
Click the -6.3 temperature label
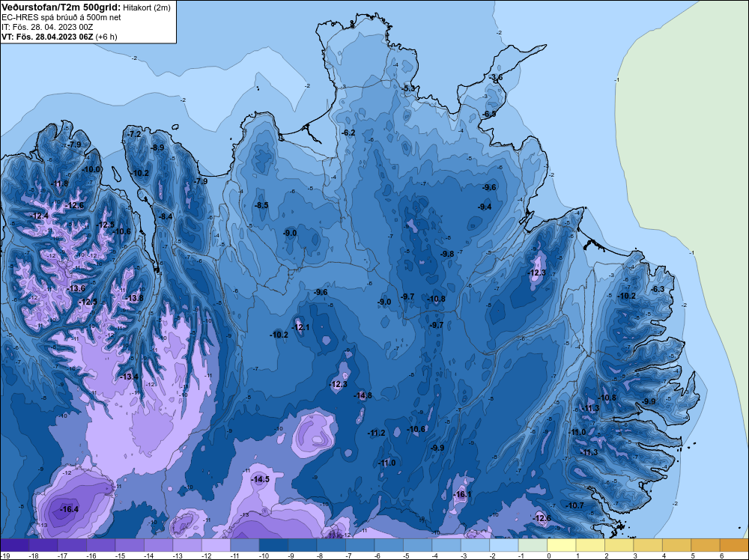click(658, 289)
